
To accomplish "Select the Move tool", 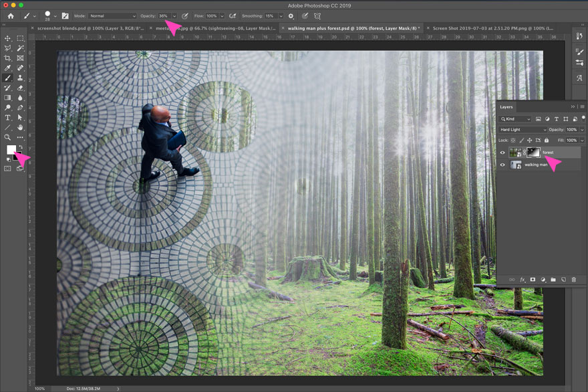I will point(8,39).
